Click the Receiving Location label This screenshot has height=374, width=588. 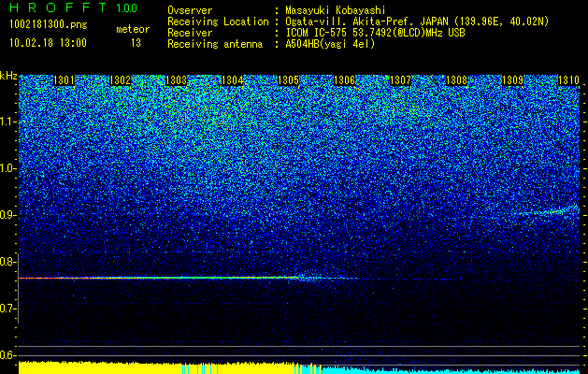(218, 22)
